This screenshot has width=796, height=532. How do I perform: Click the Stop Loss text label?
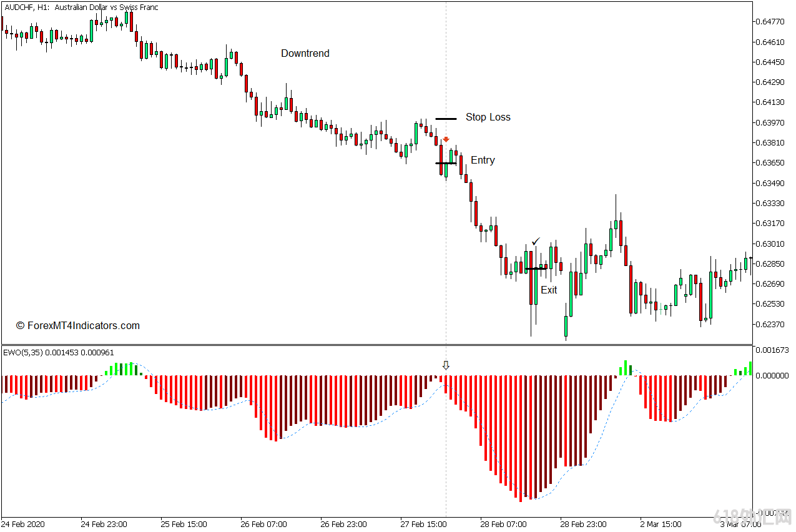(x=488, y=117)
